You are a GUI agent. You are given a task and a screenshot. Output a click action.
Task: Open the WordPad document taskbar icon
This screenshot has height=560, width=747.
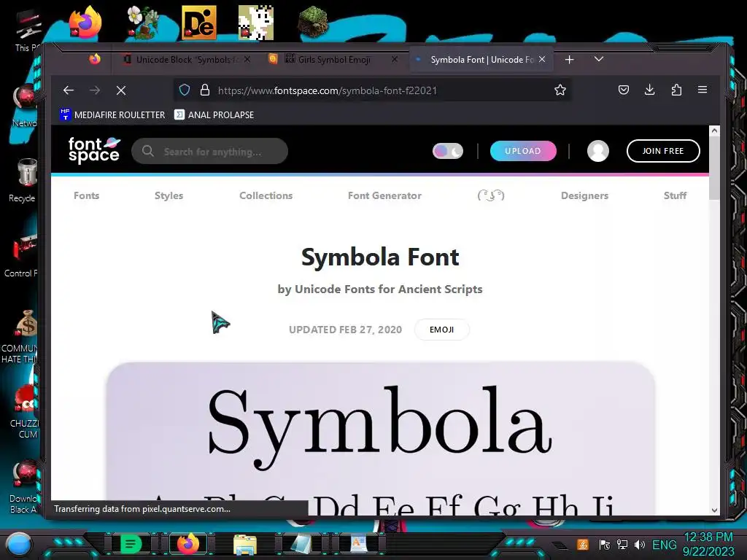[x=359, y=544]
